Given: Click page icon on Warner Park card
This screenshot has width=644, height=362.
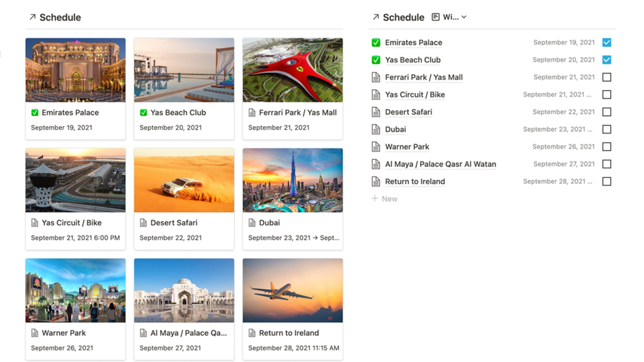Looking at the screenshot, I should [35, 333].
